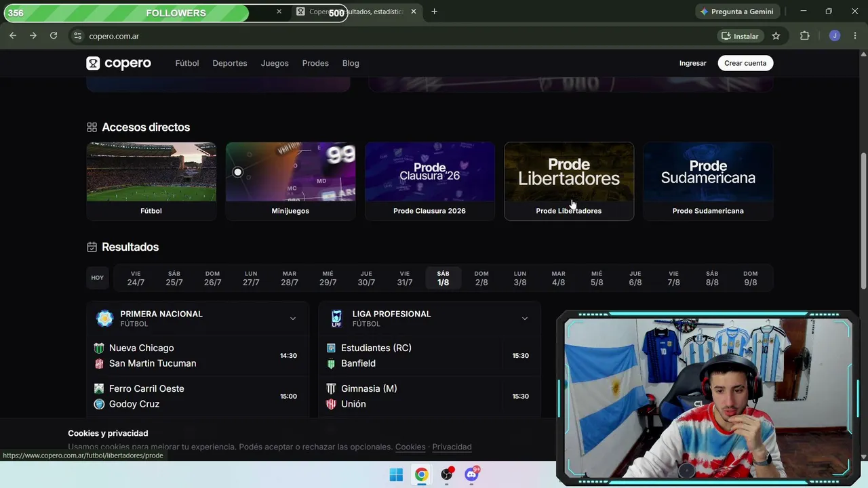The image size is (868, 488).
Task: Click the Instalar app button
Action: click(740, 36)
